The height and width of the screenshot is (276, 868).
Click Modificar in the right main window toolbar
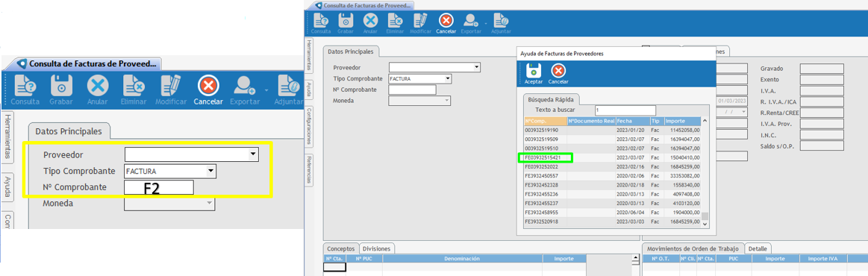[x=421, y=24]
